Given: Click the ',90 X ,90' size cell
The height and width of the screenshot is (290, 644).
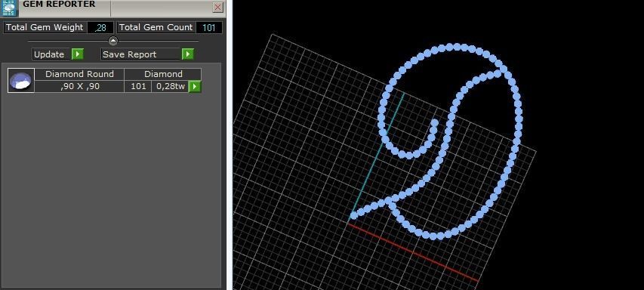Looking at the screenshot, I should click(x=79, y=87).
